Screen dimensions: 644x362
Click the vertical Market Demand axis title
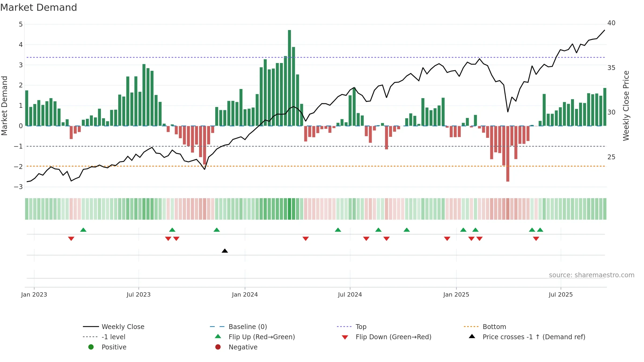click(x=4, y=106)
